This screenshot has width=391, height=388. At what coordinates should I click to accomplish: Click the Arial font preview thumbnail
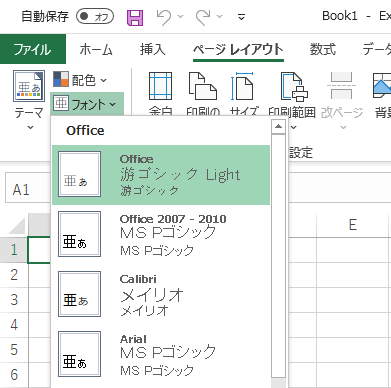click(79, 354)
